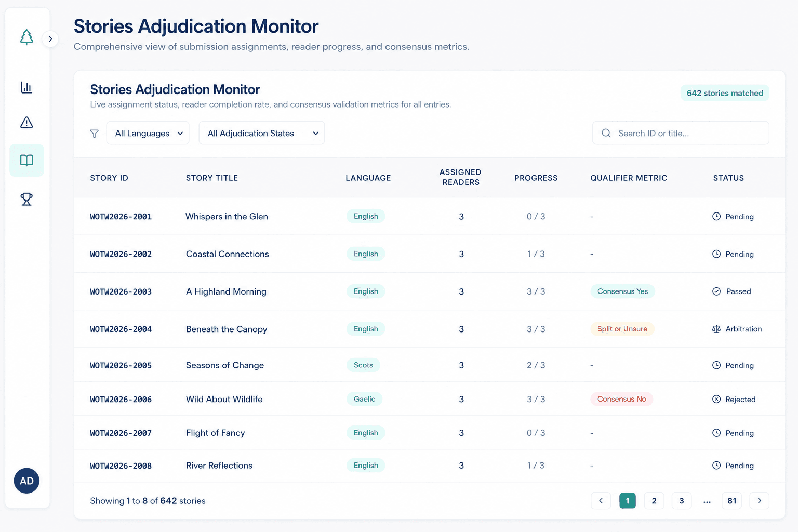
Task: Open story WOTW2026-2008
Action: pyautogui.click(x=121, y=466)
